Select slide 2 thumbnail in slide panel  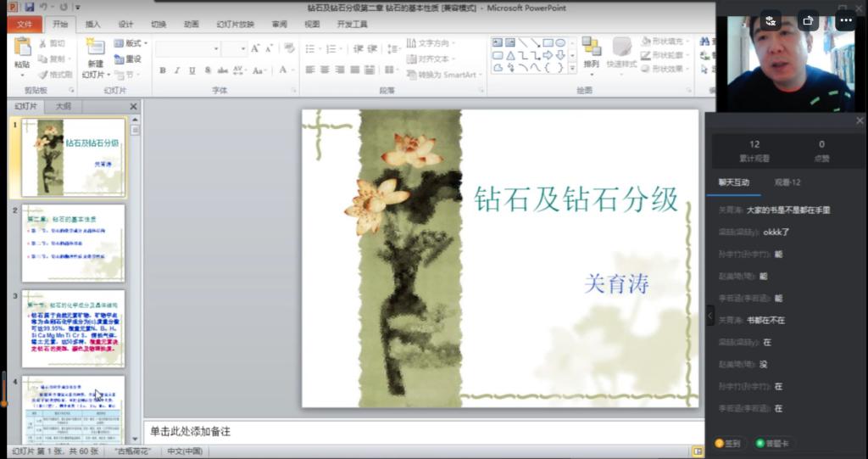[x=73, y=243]
